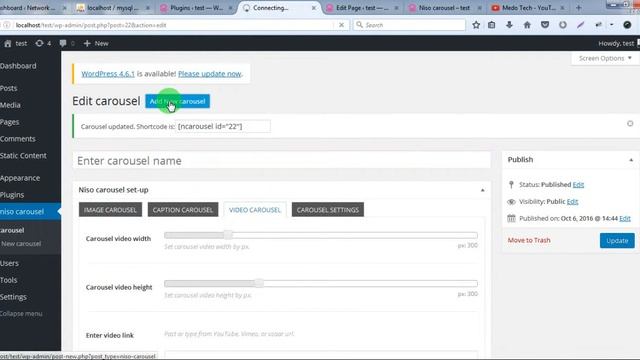Image resolution: width=640 pixels, height=360 pixels.
Task: Open Users in the sidebar
Action: (9, 263)
